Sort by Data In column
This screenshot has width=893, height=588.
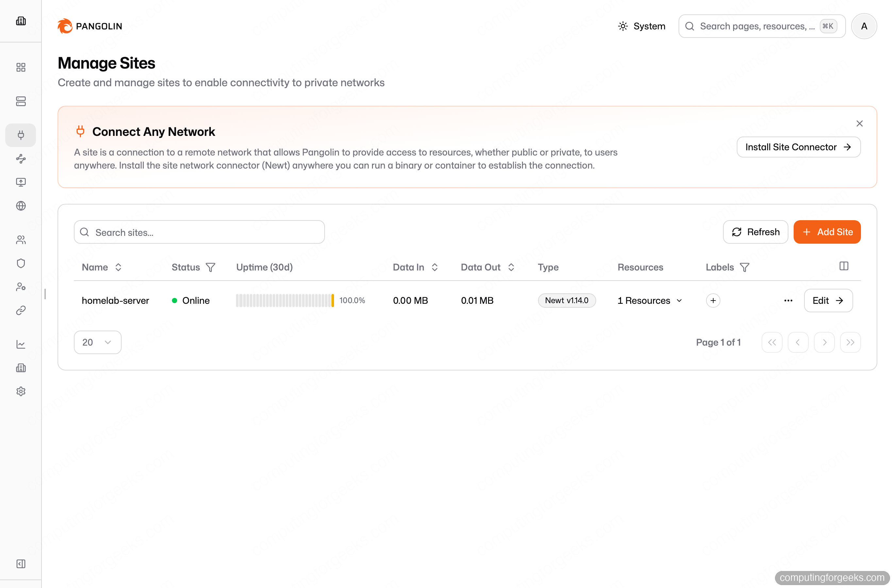(415, 267)
